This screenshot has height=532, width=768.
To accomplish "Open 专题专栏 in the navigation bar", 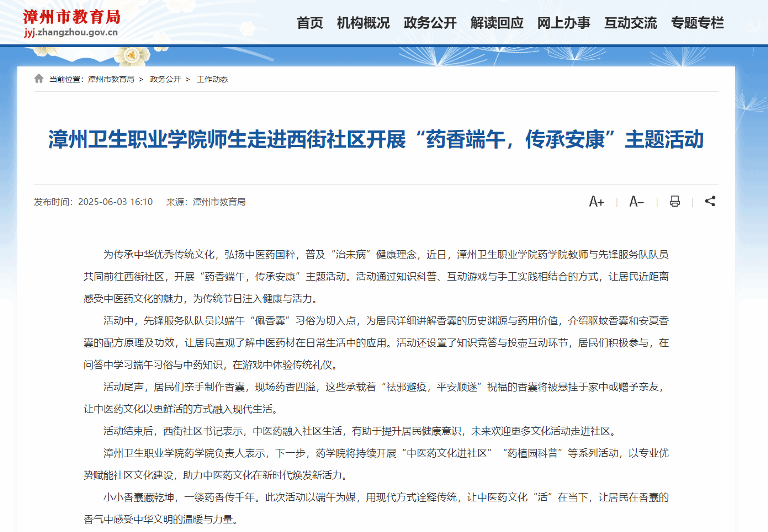I will point(697,23).
